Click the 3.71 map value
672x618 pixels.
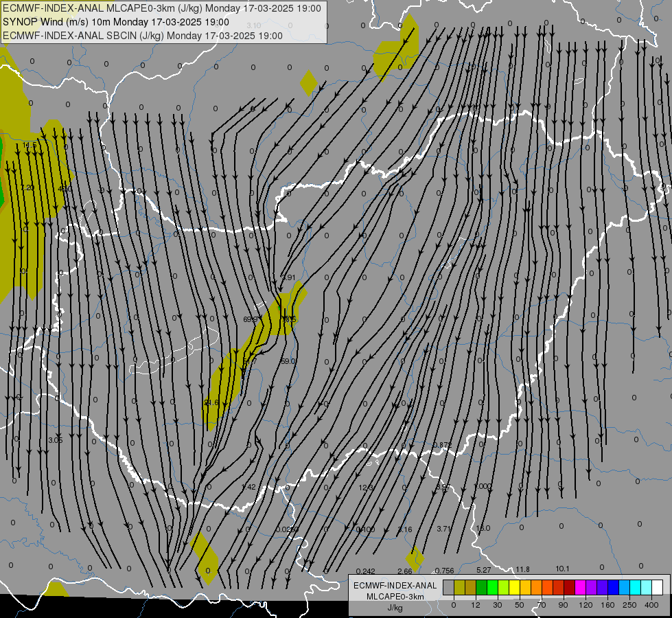(x=443, y=529)
